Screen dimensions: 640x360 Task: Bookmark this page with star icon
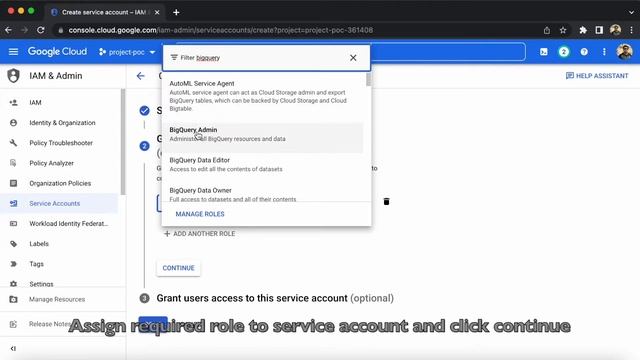click(563, 30)
